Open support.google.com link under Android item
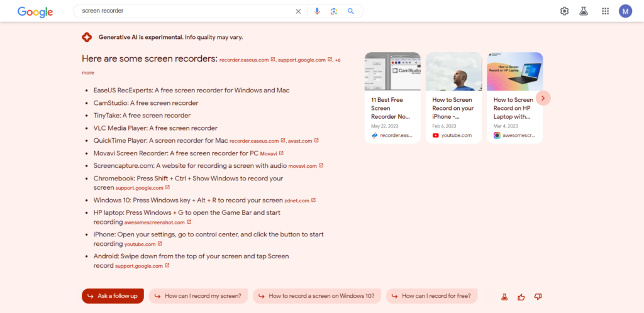Image resolution: width=644 pixels, height=313 pixels. pos(142,266)
